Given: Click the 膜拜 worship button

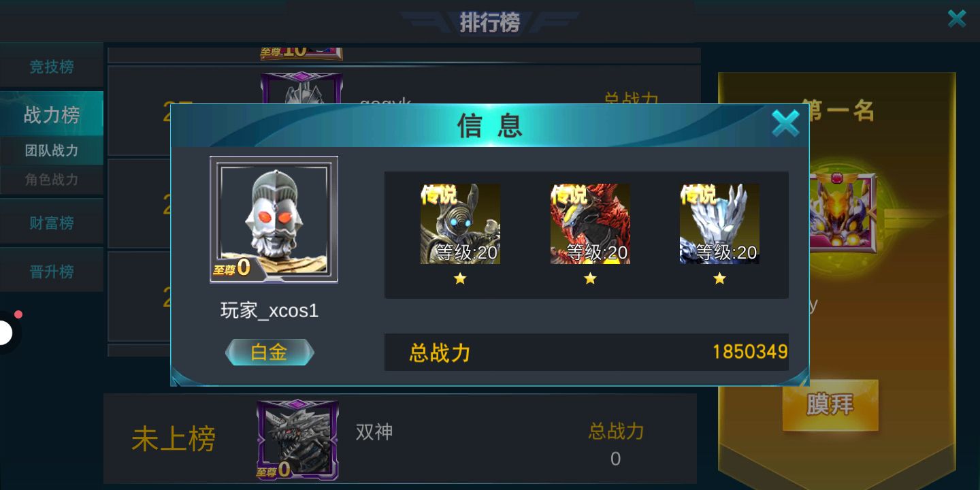Looking at the screenshot, I should point(830,405).
